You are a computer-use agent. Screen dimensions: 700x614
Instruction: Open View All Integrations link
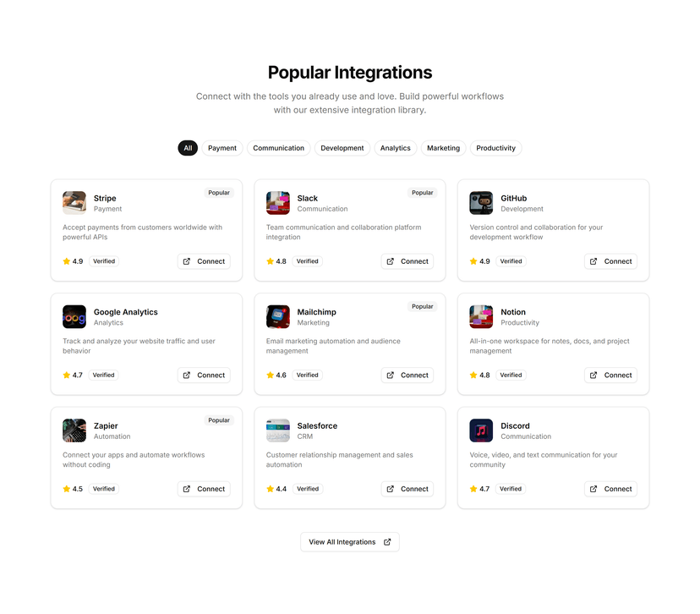coord(350,542)
